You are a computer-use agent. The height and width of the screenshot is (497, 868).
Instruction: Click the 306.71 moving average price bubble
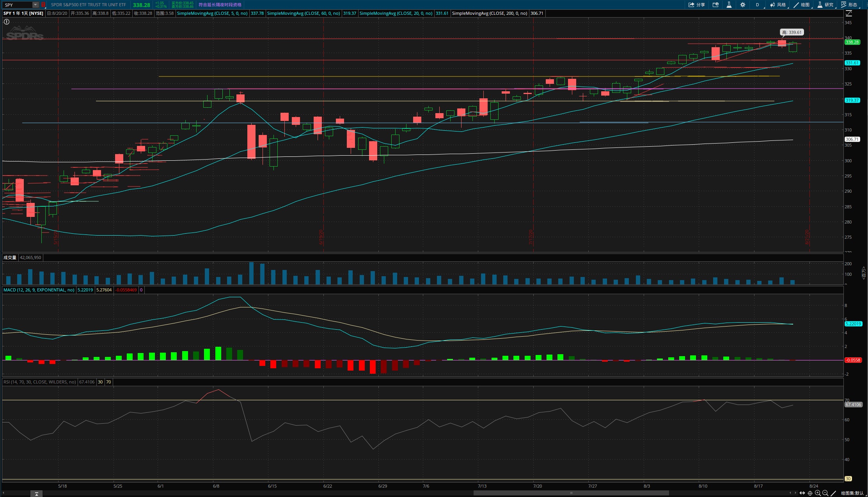[852, 139]
